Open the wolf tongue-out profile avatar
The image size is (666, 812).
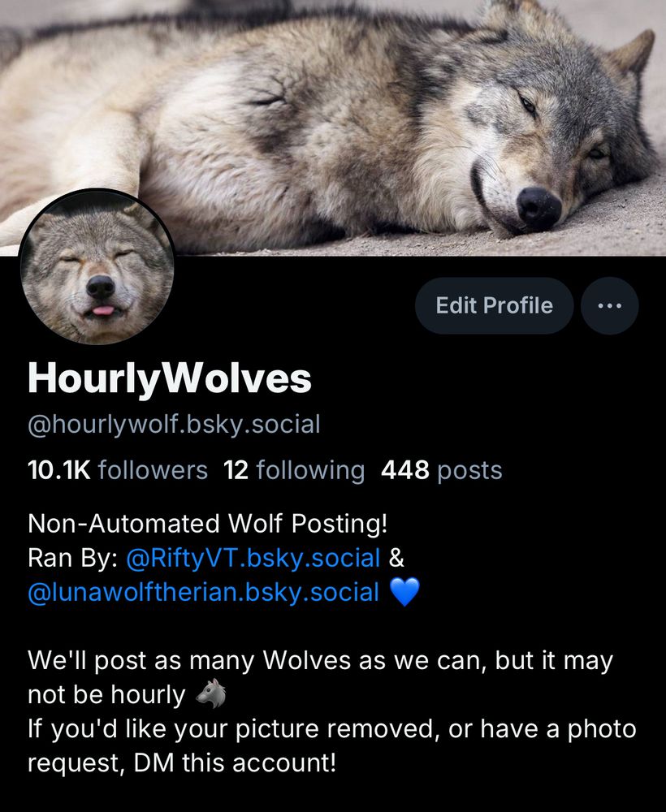coord(97,266)
